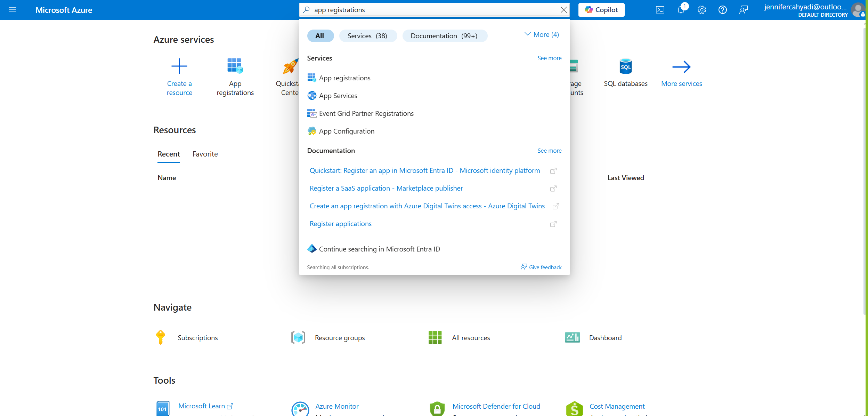Open portal settings gear

pyautogui.click(x=701, y=10)
